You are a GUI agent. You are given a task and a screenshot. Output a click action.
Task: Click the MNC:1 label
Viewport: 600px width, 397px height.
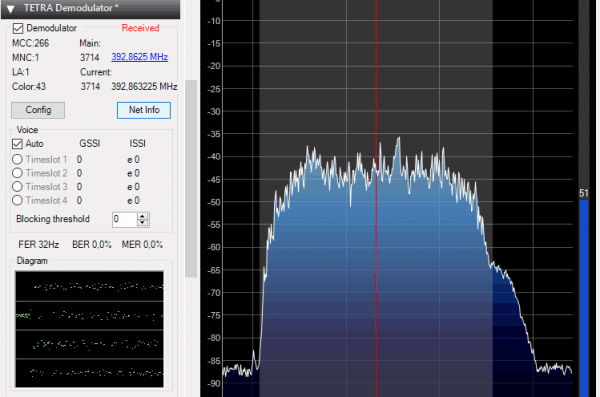click(x=26, y=58)
